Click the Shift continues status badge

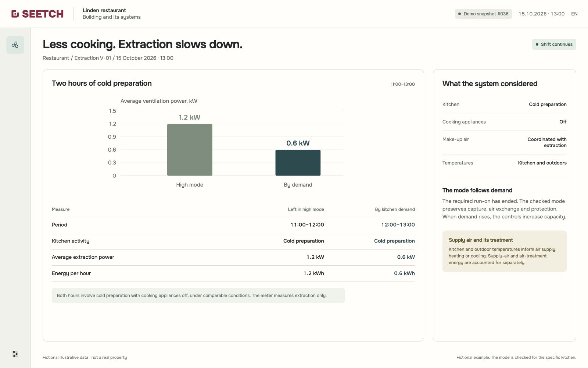554,45
